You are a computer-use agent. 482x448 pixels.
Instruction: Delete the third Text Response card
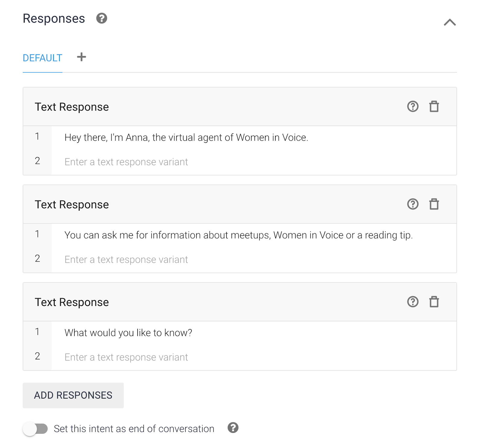pyautogui.click(x=434, y=302)
